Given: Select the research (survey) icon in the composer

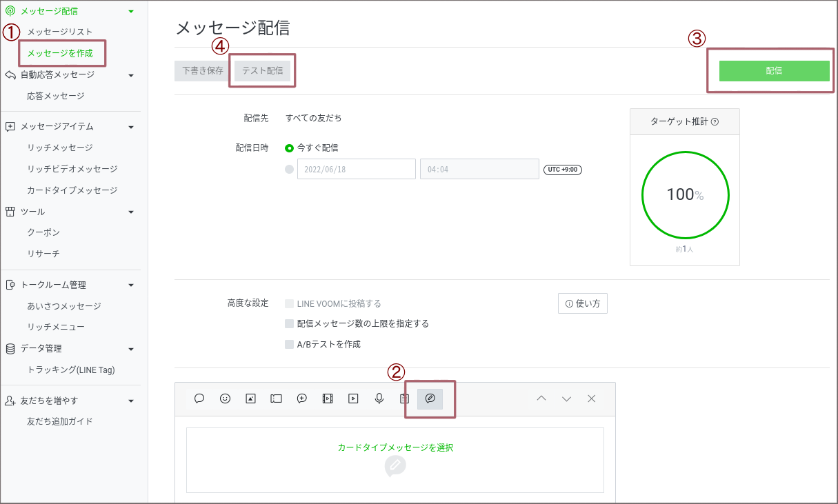Looking at the screenshot, I should click(x=404, y=398).
